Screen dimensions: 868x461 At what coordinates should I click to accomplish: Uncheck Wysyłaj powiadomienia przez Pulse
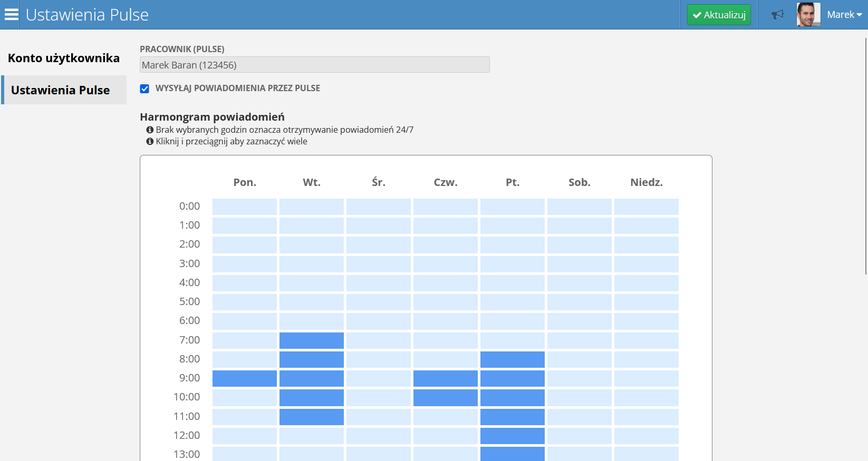pos(144,89)
